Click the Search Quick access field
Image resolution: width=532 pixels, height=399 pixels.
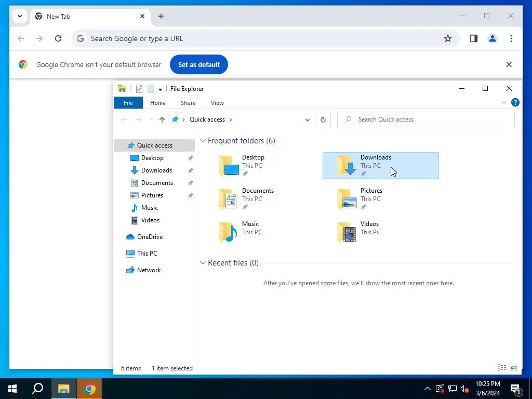426,119
